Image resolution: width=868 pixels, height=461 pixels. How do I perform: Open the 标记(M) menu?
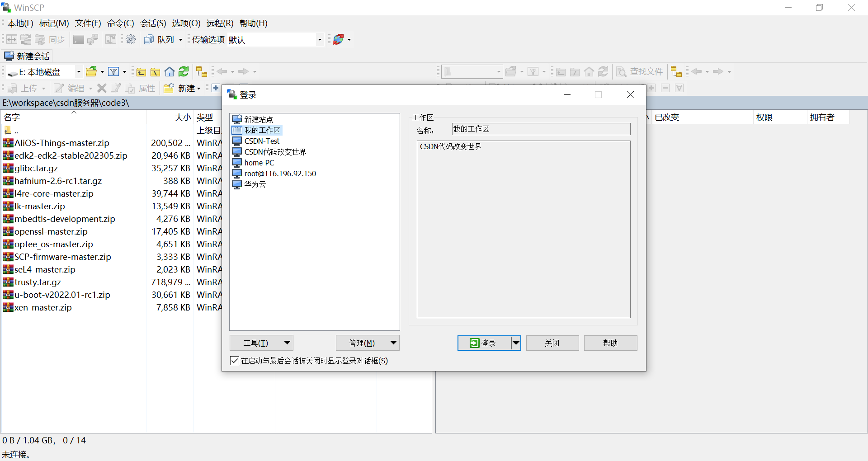[x=54, y=23]
